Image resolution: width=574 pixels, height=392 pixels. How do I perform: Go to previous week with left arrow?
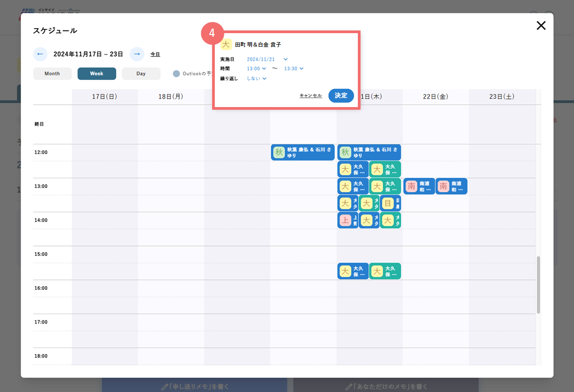[40, 54]
